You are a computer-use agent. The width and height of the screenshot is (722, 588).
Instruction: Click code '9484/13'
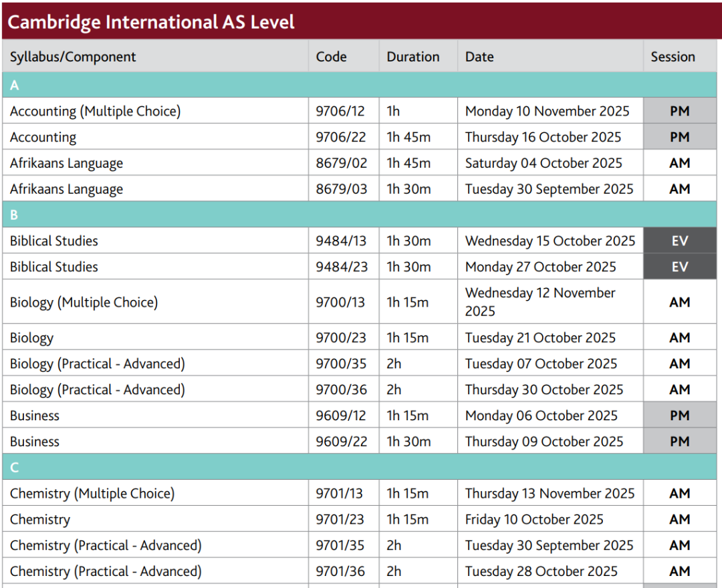click(x=341, y=241)
